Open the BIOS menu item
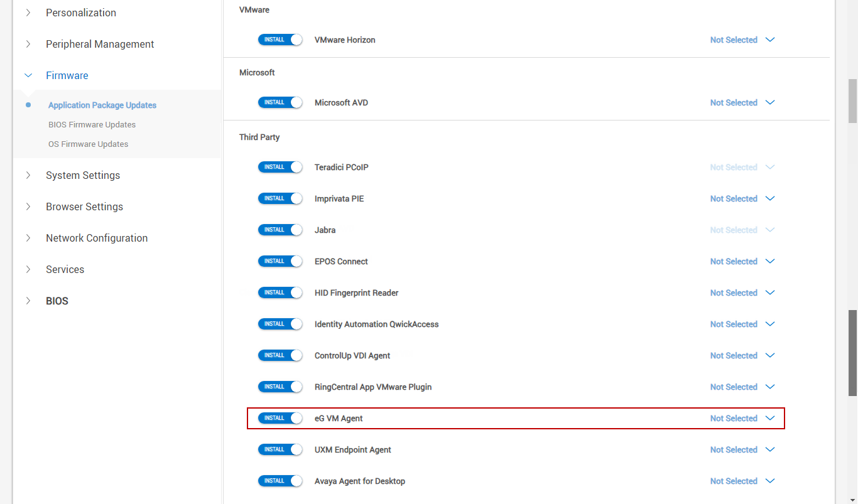This screenshot has width=858, height=504. 57,301
